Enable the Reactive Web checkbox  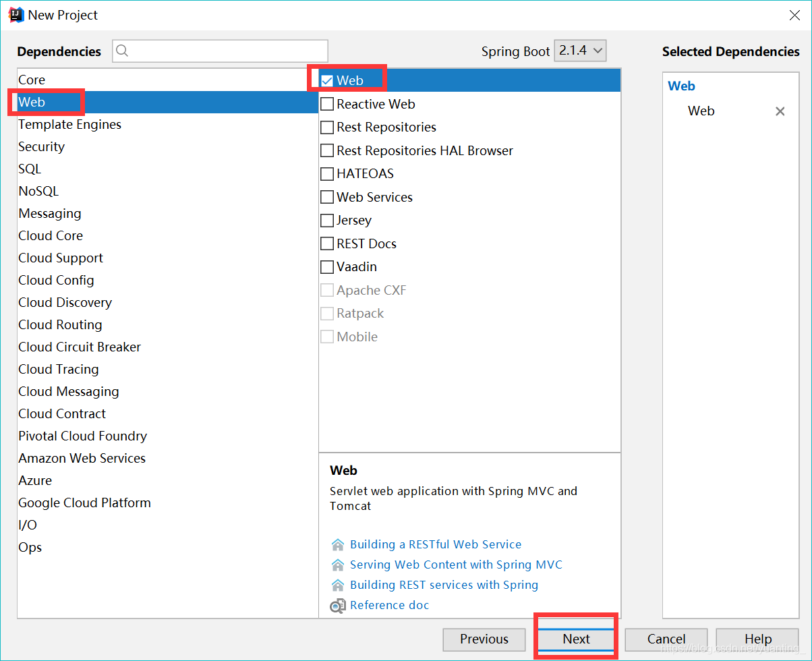(327, 104)
